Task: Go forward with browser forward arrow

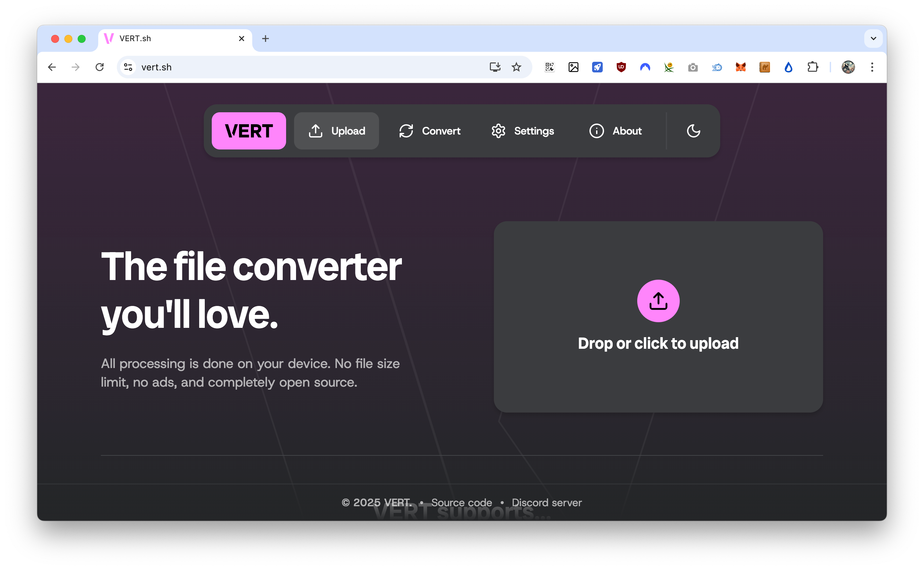Action: click(x=76, y=67)
